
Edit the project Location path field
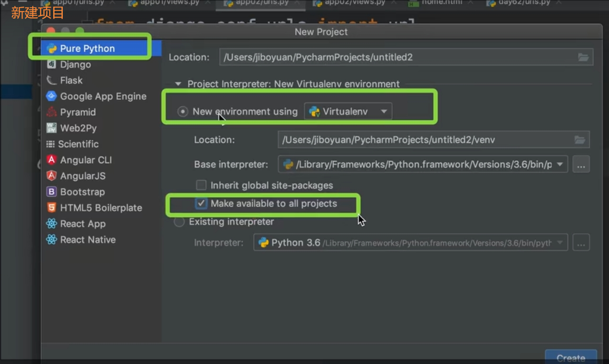tap(406, 57)
